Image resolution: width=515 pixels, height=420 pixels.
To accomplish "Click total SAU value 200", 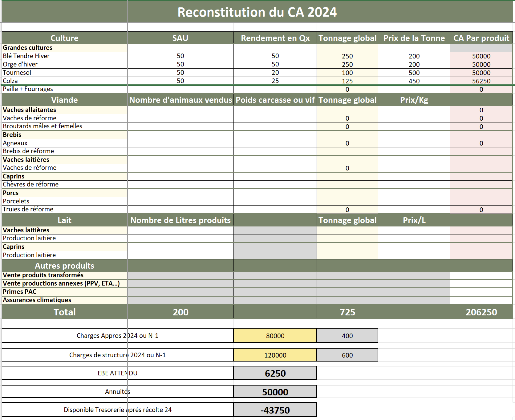I will pos(180,312).
